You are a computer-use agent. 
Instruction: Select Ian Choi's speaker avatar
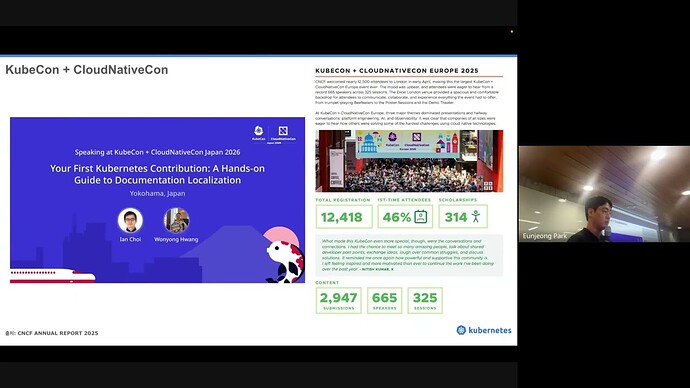click(130, 220)
